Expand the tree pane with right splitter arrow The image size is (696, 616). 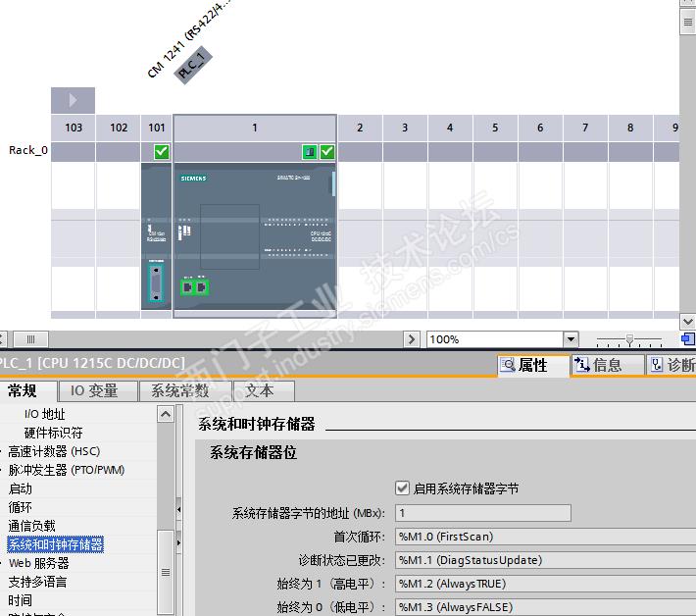[178, 542]
